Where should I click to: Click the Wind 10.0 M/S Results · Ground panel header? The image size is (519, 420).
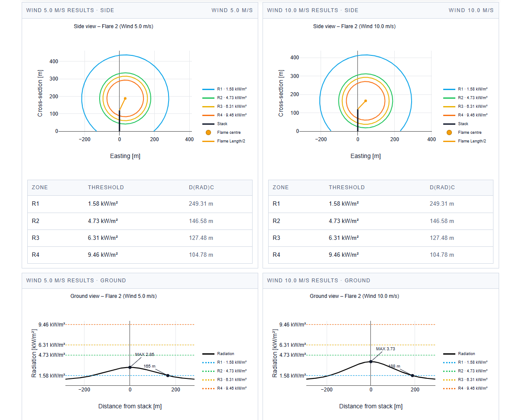(x=318, y=281)
